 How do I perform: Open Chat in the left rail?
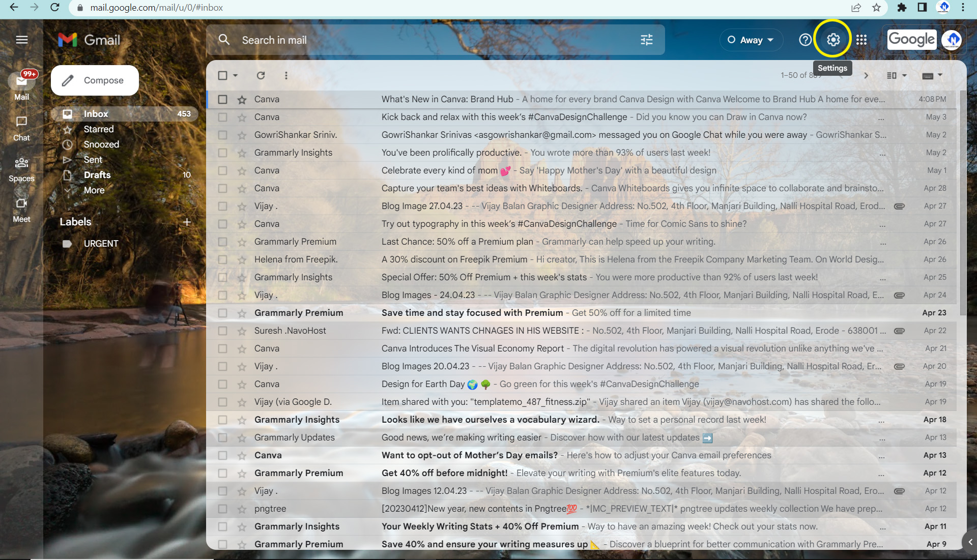coord(21,129)
